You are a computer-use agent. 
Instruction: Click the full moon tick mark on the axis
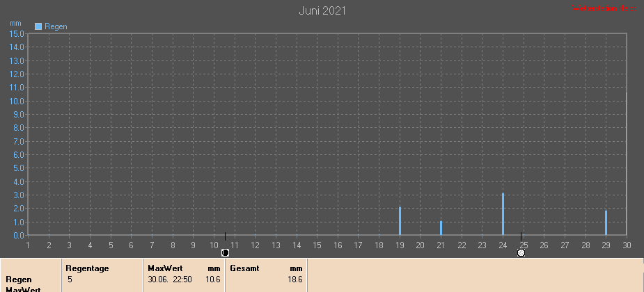coord(521,236)
